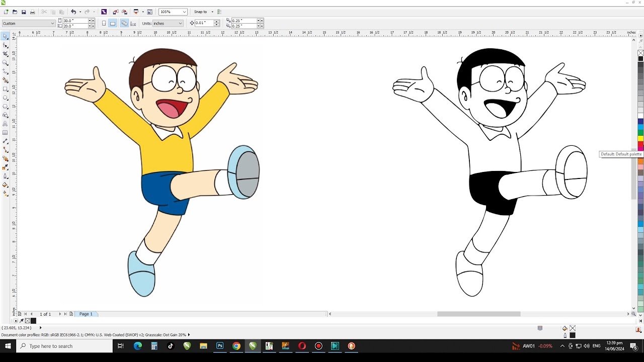This screenshot has height=362, width=644.
Task: Click the taskbar search box
Action: (x=64, y=346)
